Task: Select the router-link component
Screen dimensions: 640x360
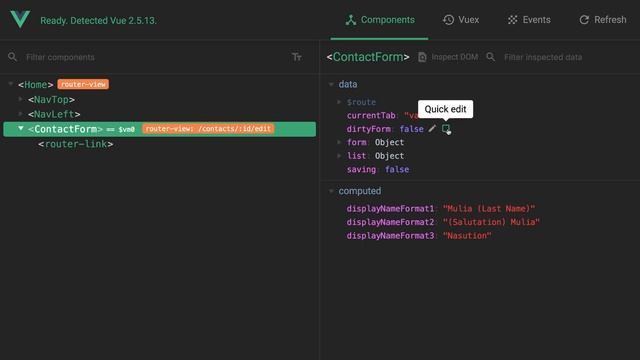Action: (x=76, y=144)
